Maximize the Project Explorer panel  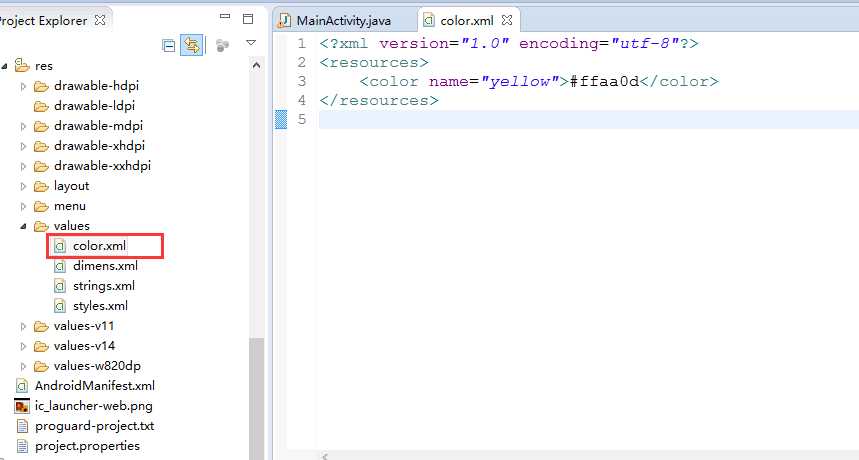click(x=248, y=19)
